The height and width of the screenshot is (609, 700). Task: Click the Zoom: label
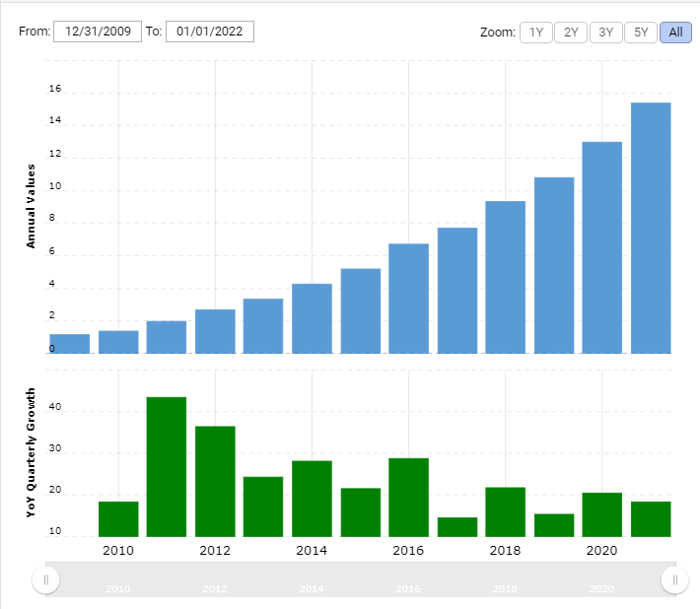coord(498,33)
